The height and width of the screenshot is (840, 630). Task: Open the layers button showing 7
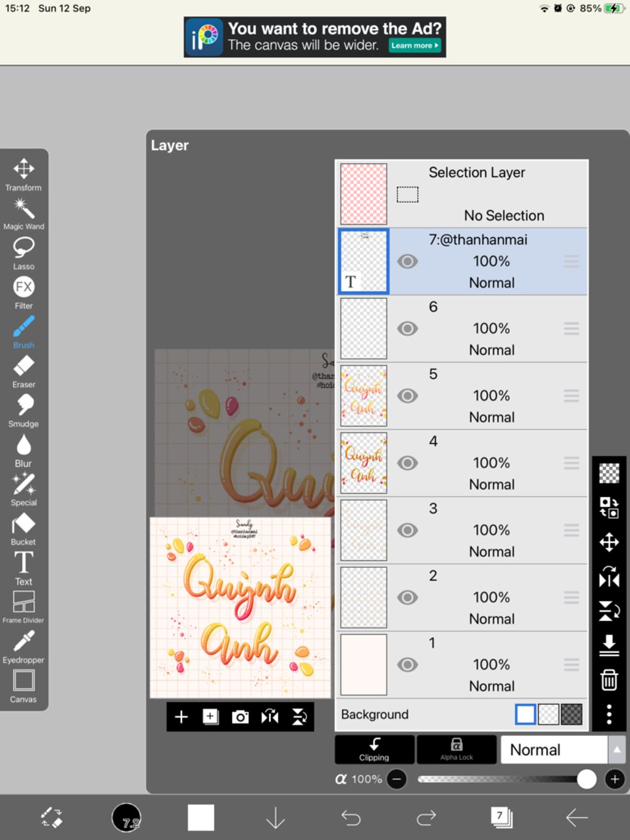click(x=501, y=818)
